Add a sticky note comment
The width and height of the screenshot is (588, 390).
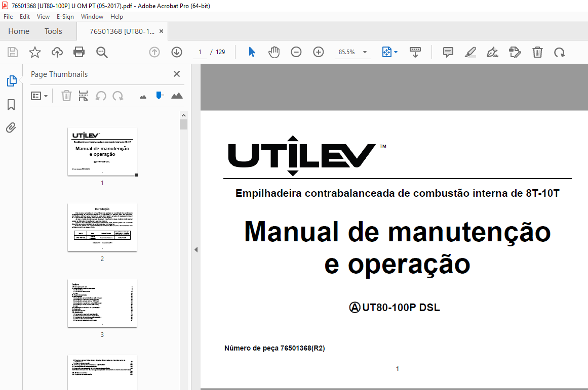[x=448, y=52]
